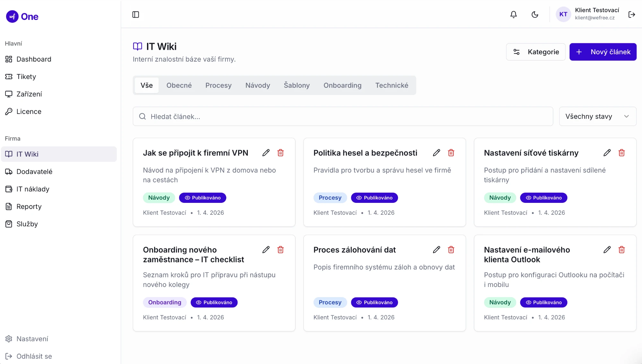Click the 'Publikováno' badge on VPN article
This screenshot has height=364, width=642.
click(203, 198)
